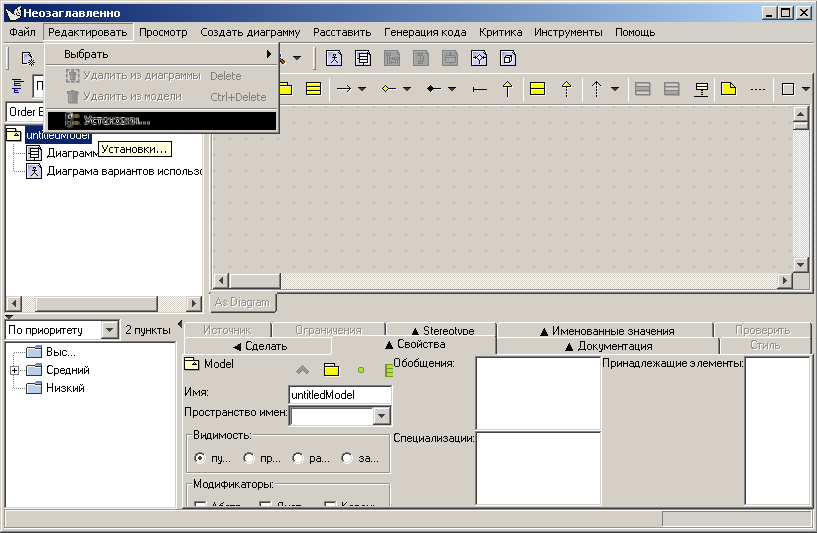Select the dotted Comment Link tool
Viewport: 817px width, 533px height.
coord(758,89)
